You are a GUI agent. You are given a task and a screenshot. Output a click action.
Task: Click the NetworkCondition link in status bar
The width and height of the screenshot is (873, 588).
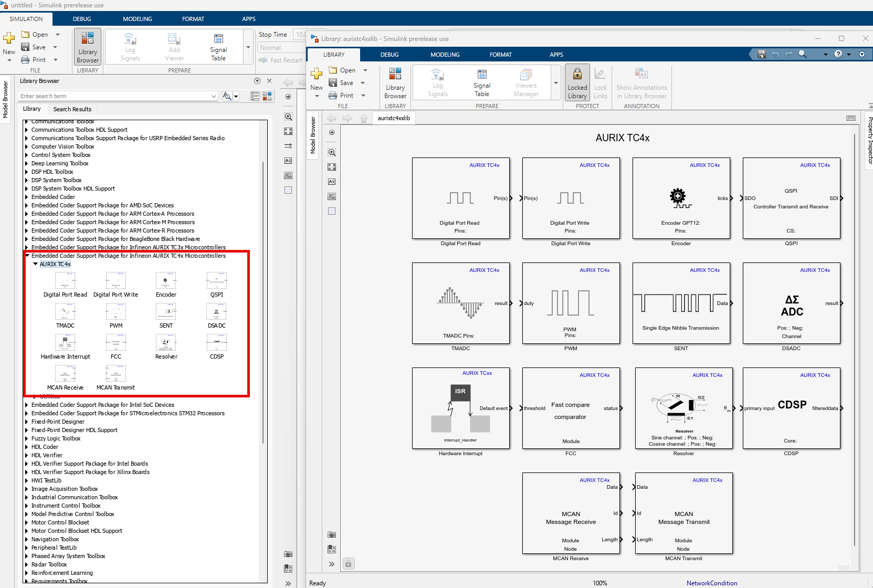[711, 583]
